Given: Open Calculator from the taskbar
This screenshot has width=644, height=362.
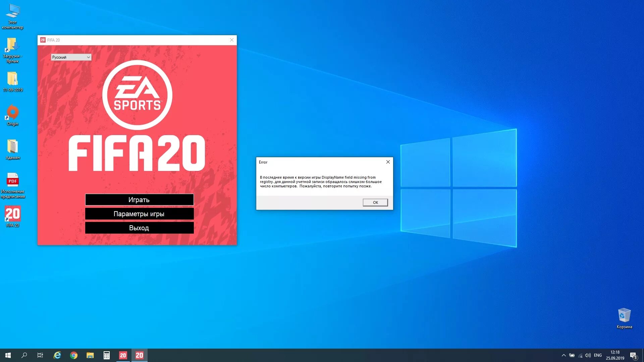Looking at the screenshot, I should pos(107,355).
